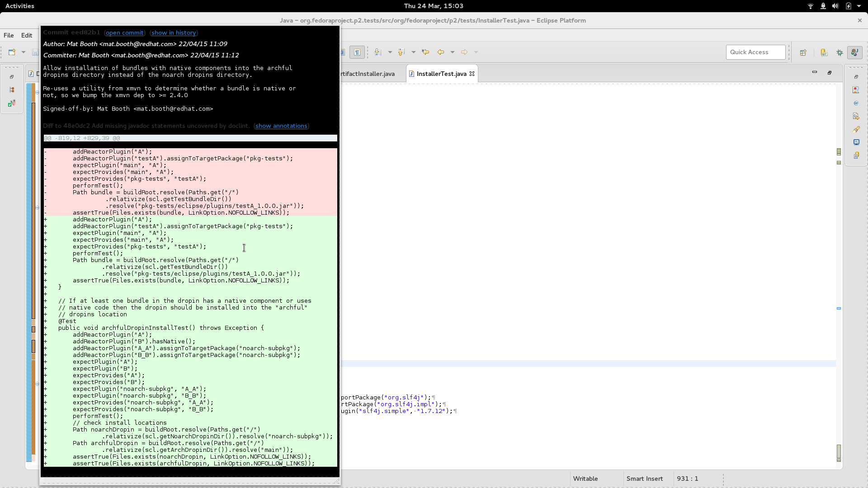This screenshot has width=868, height=488.
Task: Switch to the Debug perspective bug icon
Action: pyautogui.click(x=840, y=52)
